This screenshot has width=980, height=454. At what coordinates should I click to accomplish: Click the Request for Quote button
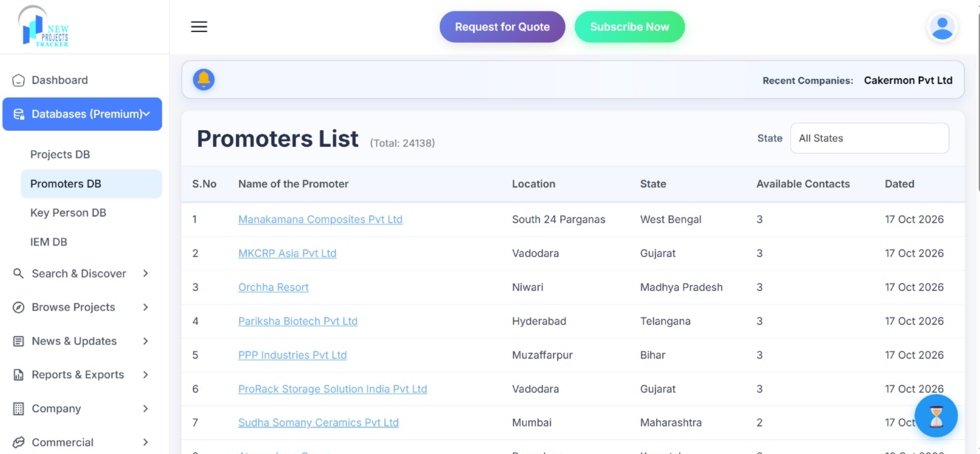coord(502,27)
